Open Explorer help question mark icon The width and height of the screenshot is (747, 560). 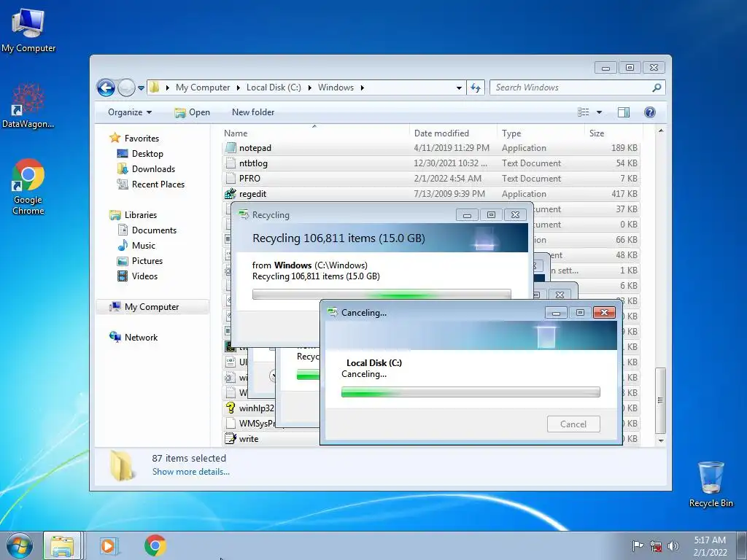coord(650,112)
